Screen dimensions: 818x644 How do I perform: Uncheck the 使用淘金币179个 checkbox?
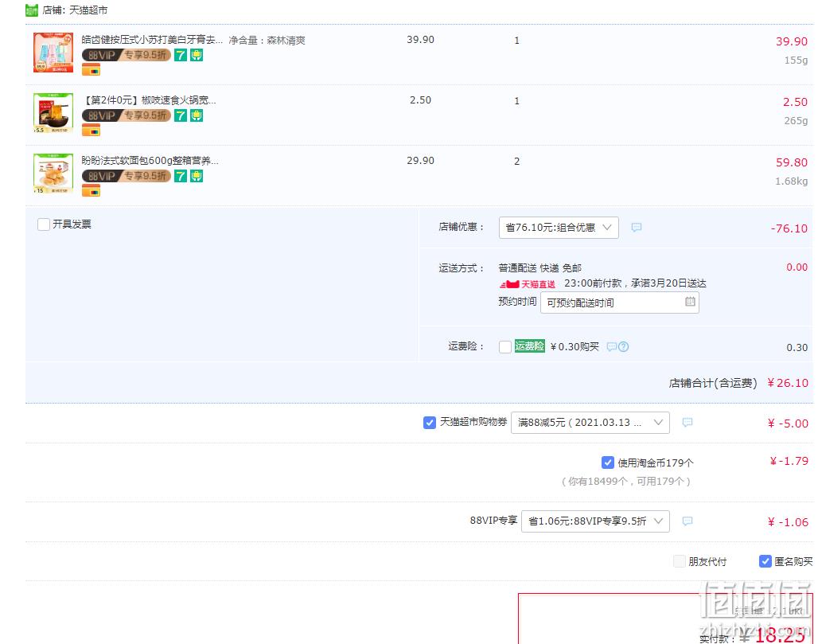pos(608,463)
